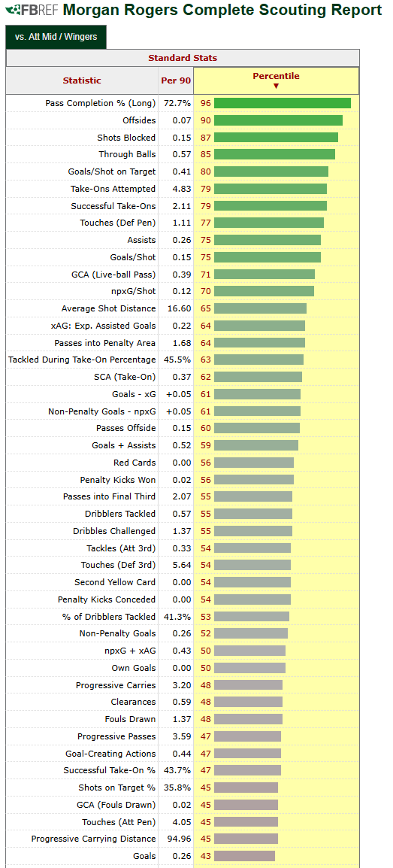
Task: Click the Shots Blocked percentile bar
Action: pos(276,138)
